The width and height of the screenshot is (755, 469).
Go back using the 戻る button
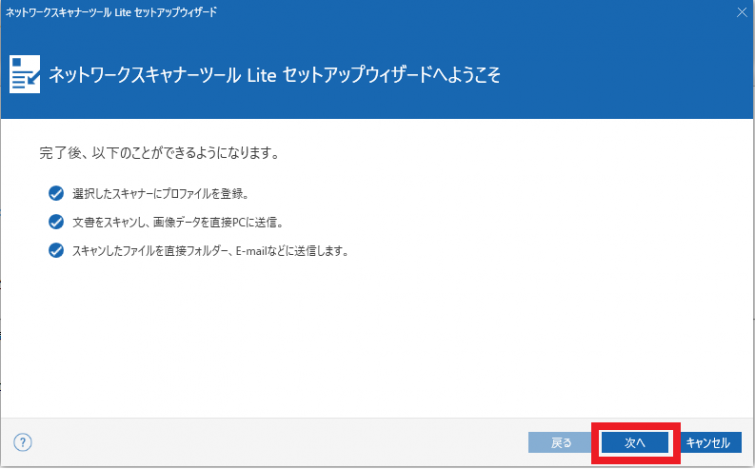tap(561, 443)
